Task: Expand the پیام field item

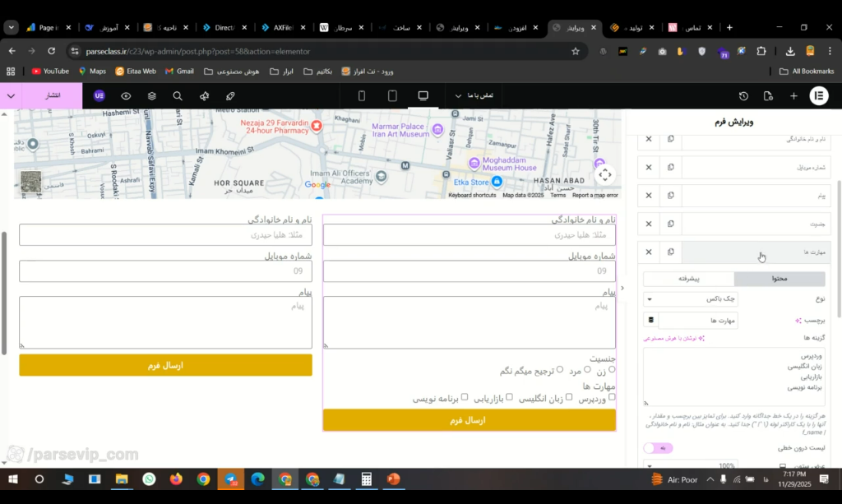Action: [756, 196]
